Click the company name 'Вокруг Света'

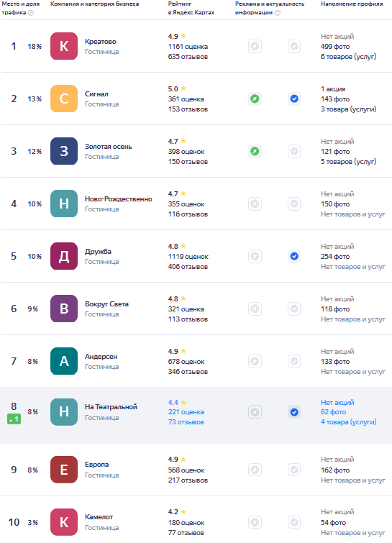click(x=106, y=304)
